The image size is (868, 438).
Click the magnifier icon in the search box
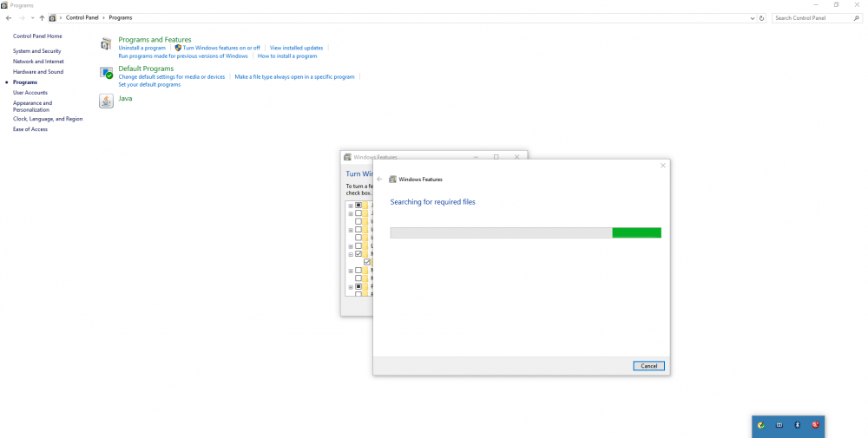pos(857,17)
